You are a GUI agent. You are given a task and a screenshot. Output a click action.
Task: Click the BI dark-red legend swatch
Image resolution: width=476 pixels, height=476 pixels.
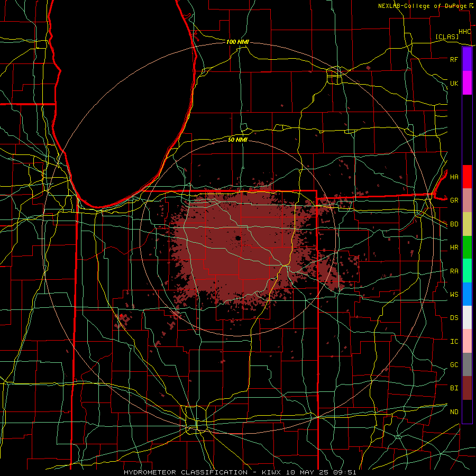467,388
